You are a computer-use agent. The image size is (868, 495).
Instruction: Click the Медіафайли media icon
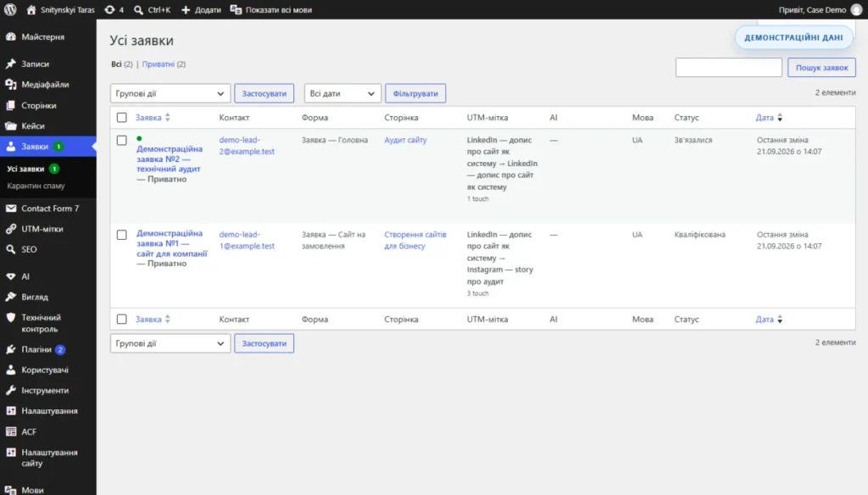(10, 84)
